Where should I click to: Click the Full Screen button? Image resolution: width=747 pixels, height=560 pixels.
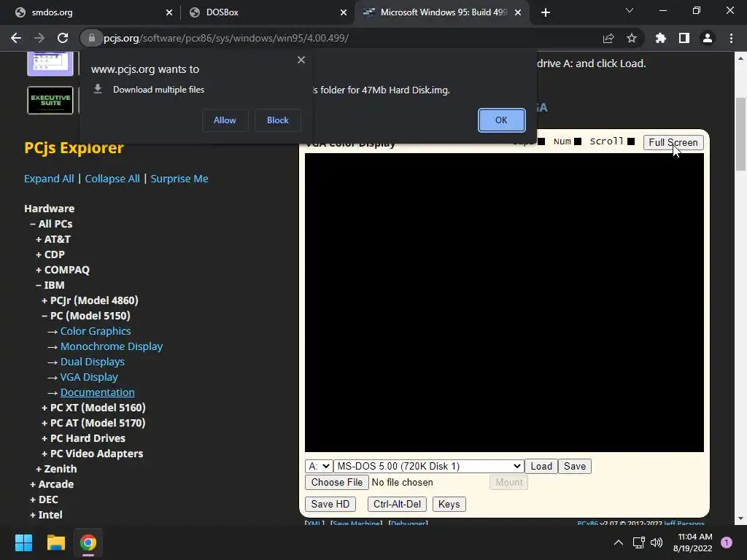673,142
